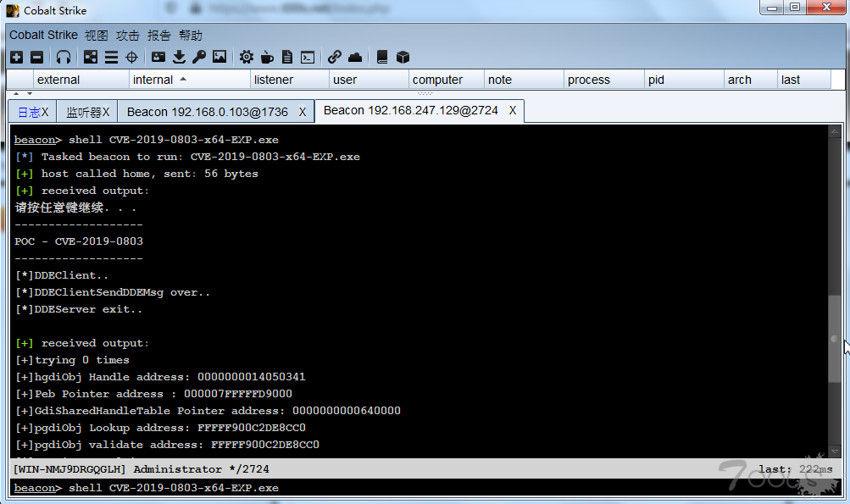The width and height of the screenshot is (850, 504).
Task: Switch to pivot graph view
Action: (91, 57)
